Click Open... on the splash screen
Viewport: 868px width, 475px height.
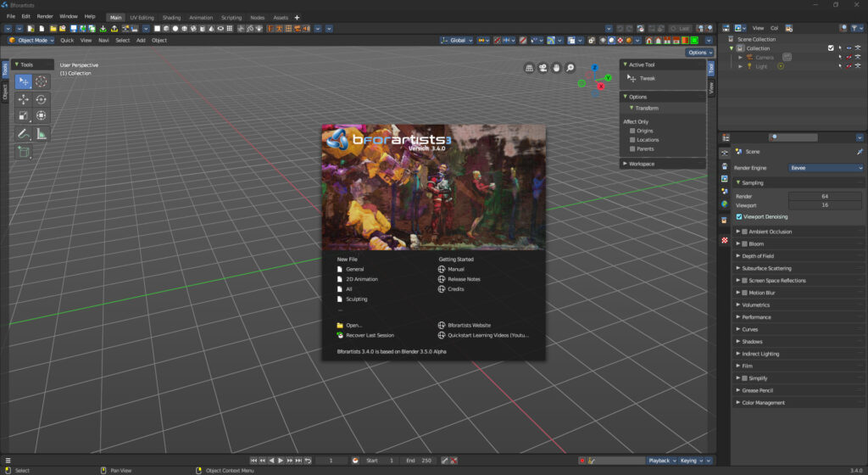[353, 326]
